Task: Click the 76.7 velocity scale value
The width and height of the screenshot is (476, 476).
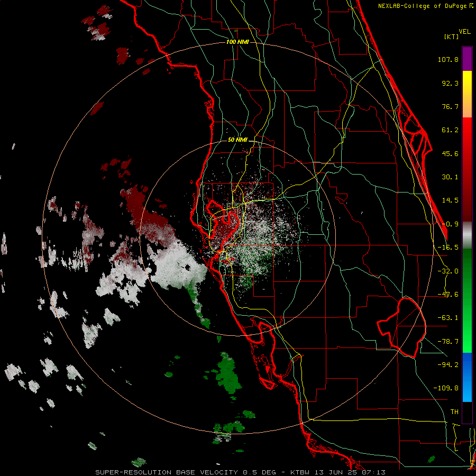Action: [x=450, y=106]
